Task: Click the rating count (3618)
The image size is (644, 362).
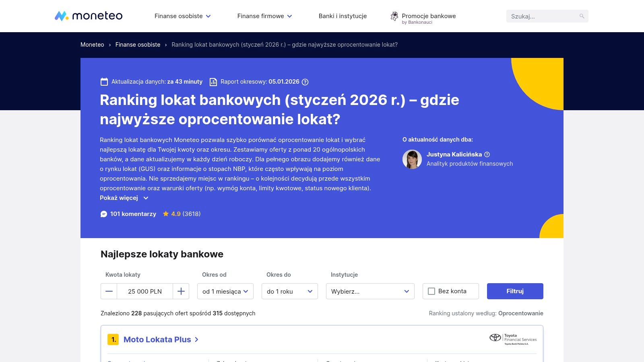Action: (x=192, y=214)
